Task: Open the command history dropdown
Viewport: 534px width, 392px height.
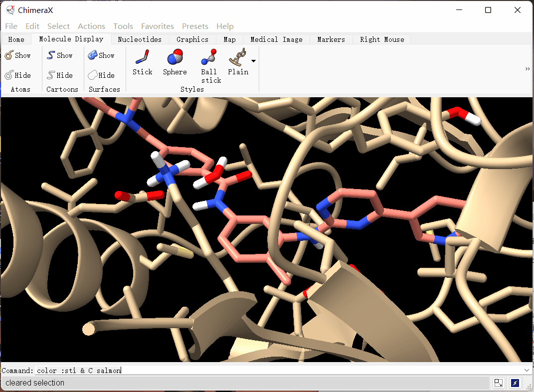Action: click(x=527, y=370)
